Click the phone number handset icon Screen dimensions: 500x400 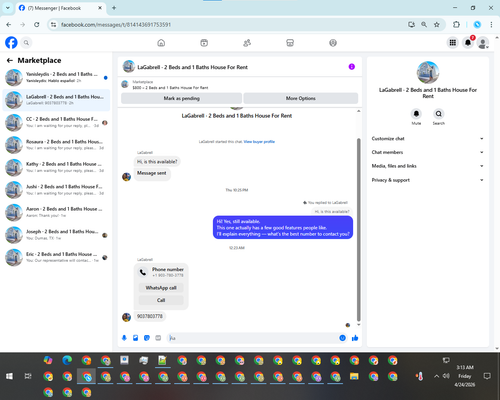(x=143, y=272)
